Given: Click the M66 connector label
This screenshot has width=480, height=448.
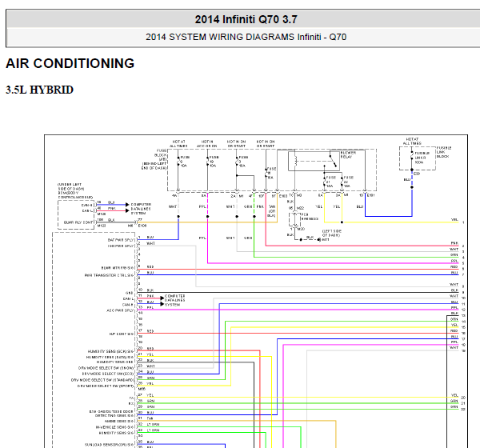Looking at the screenshot, I should [x=142, y=389].
